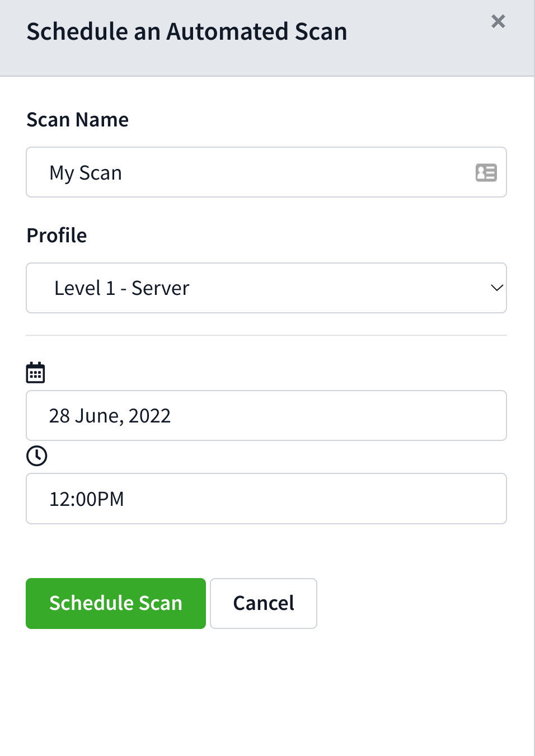Click the calendar icon above the date
Screen dimensions: 535x756
pyautogui.click(x=36, y=373)
